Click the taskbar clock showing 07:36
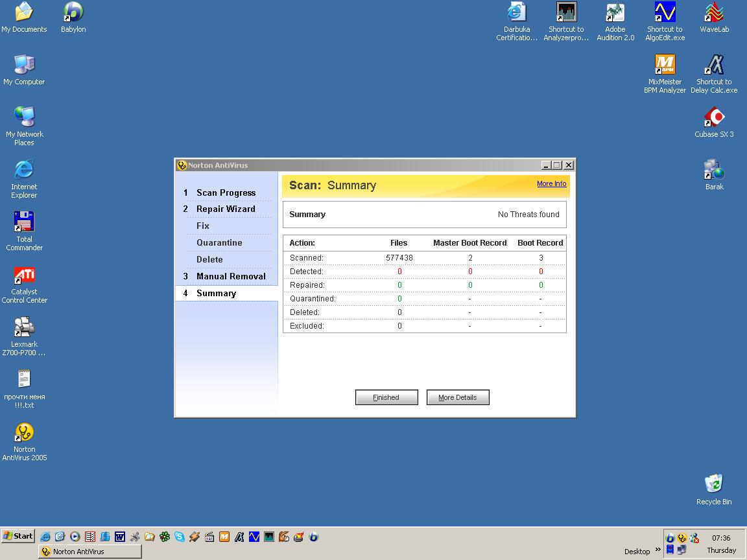Viewport: 747px width, 560px height. click(721, 537)
